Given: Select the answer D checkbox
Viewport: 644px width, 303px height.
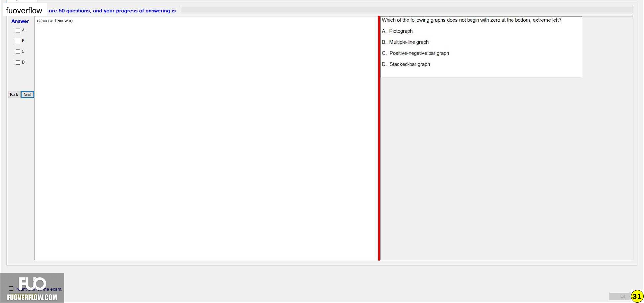Looking at the screenshot, I should [x=18, y=63].
